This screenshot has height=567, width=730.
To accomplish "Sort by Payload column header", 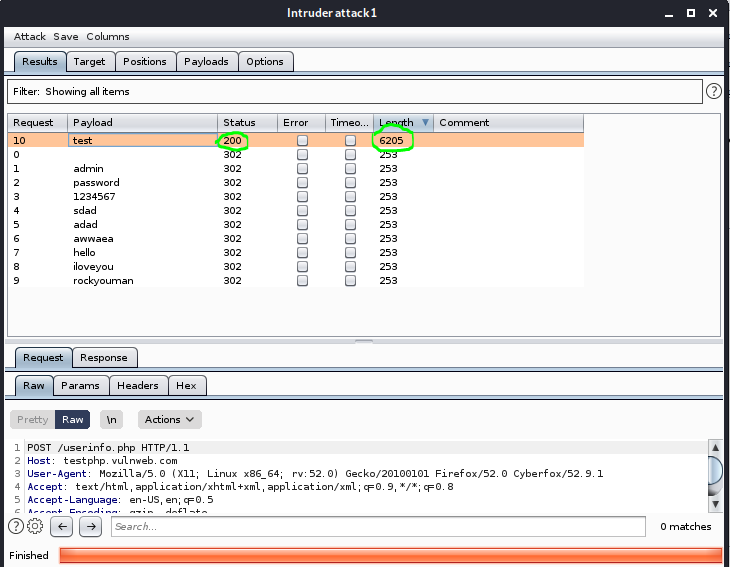I will point(142,122).
